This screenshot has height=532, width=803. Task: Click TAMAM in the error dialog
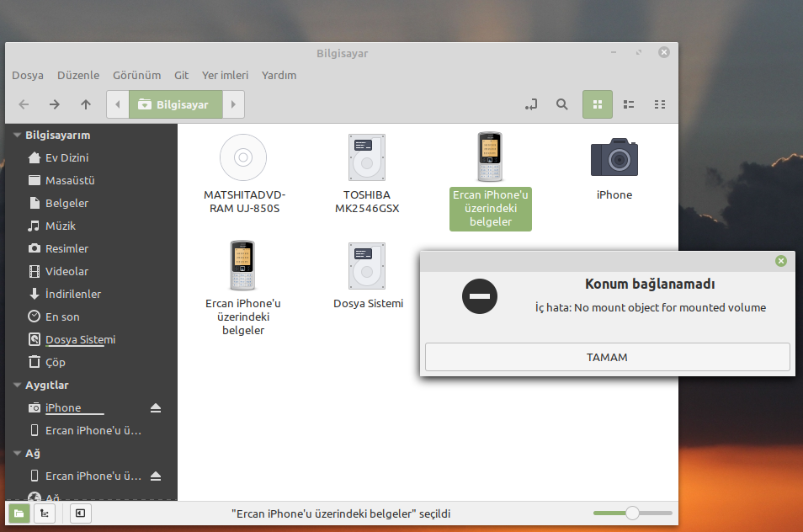608,357
